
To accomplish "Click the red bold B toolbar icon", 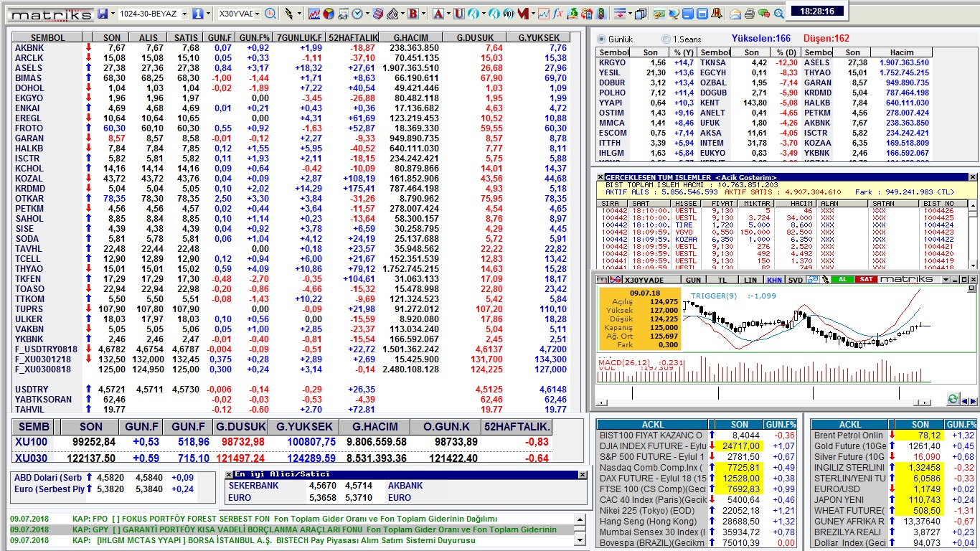I will click(x=413, y=14).
